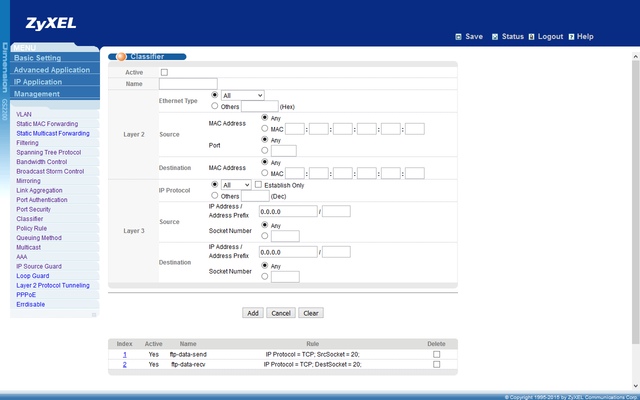640x400 pixels.
Task: Select Source MAC address MAC radio
Action: click(264, 129)
